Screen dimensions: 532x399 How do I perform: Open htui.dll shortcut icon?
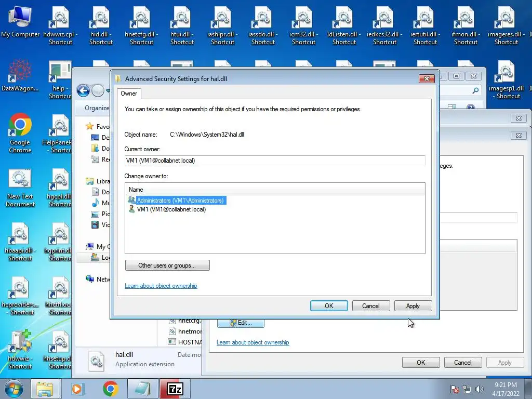click(182, 25)
